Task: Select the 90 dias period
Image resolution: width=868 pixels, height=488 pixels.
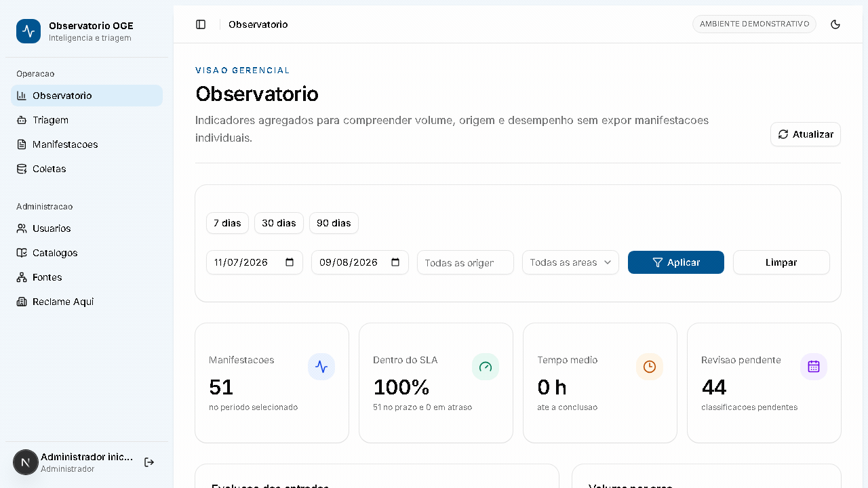Action: (334, 223)
